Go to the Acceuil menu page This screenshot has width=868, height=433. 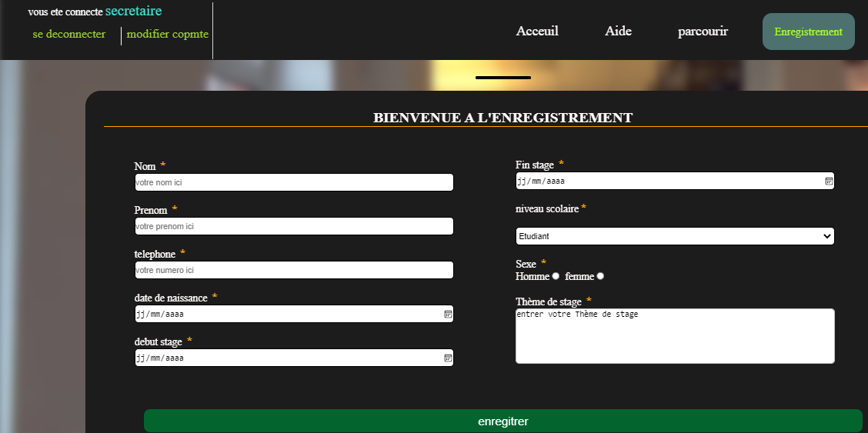[x=537, y=32]
